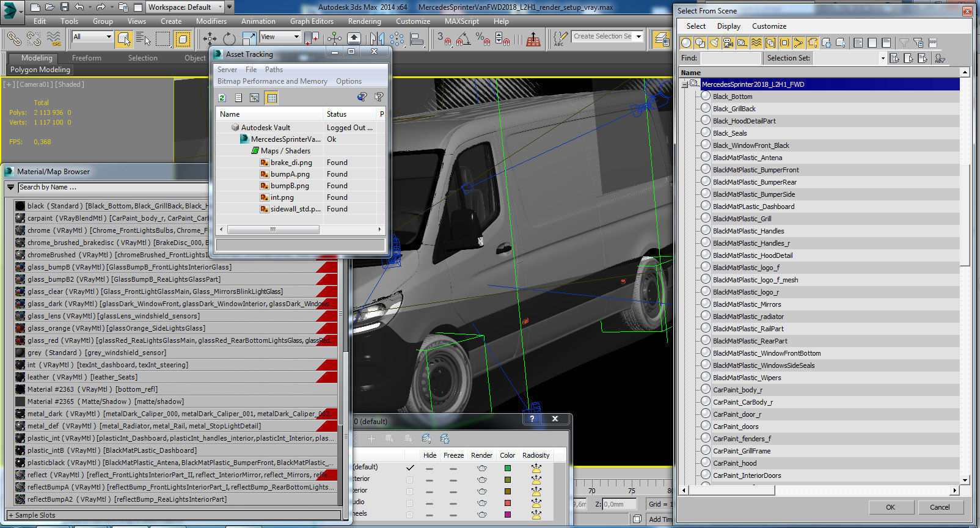
Task: Open the Selection Set dropdown in Select From Scene
Action: click(x=882, y=58)
